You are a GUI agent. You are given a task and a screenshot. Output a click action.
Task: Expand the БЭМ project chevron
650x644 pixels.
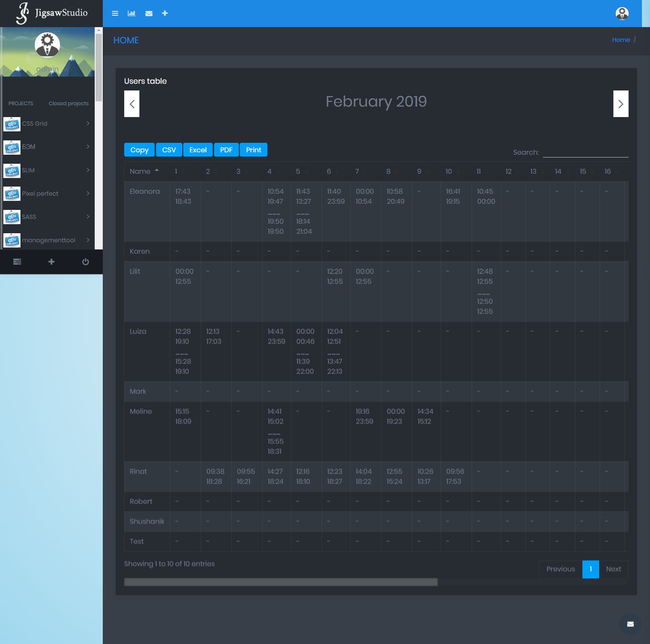pos(88,147)
